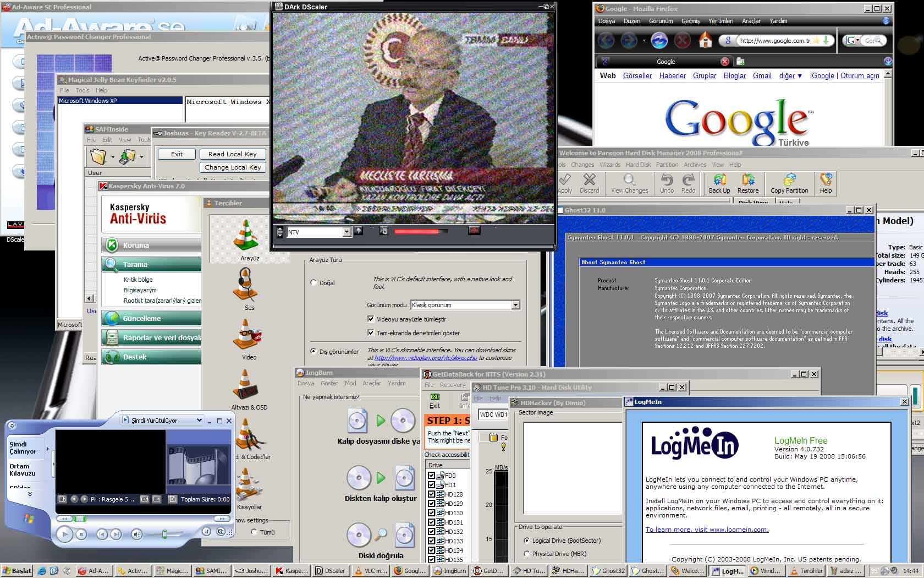The image size is (924, 578).
Task: Uncheck 'Videoyu arayüzle tümleştir' checkbox
Action: 371,319
